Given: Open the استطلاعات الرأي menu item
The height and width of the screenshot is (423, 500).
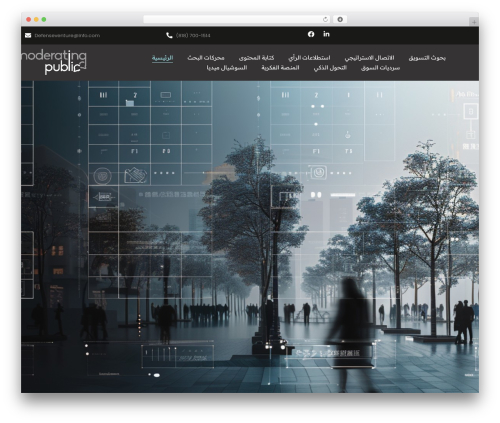Looking at the screenshot, I should point(309,58).
